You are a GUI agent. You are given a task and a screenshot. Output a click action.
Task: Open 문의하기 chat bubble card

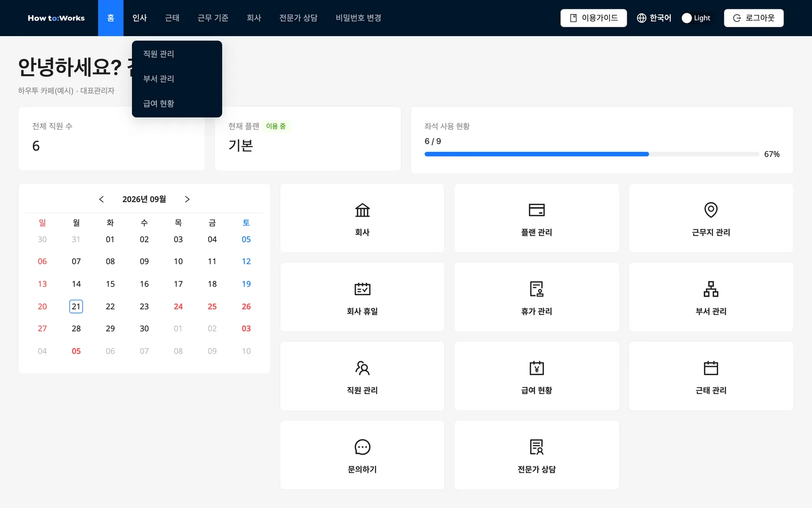(x=362, y=455)
